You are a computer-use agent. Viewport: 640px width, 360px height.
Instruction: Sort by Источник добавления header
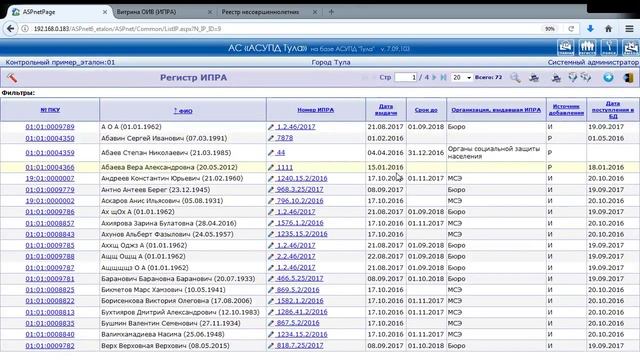tap(566, 109)
